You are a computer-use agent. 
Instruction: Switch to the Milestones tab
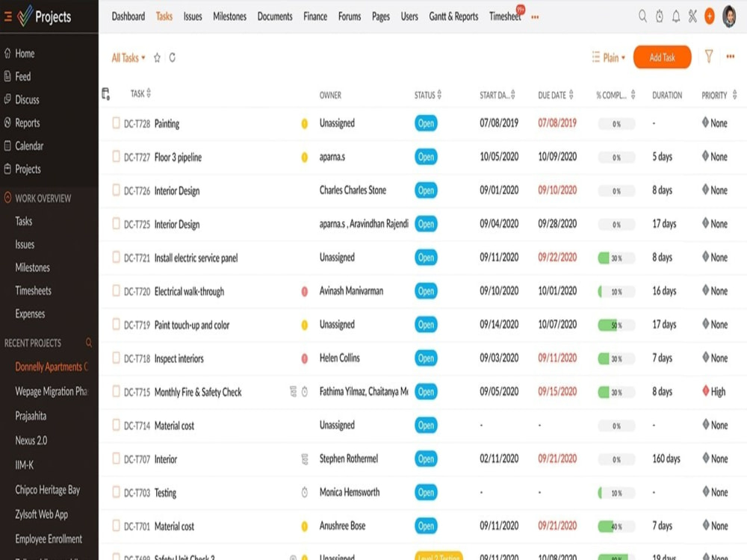pos(229,16)
